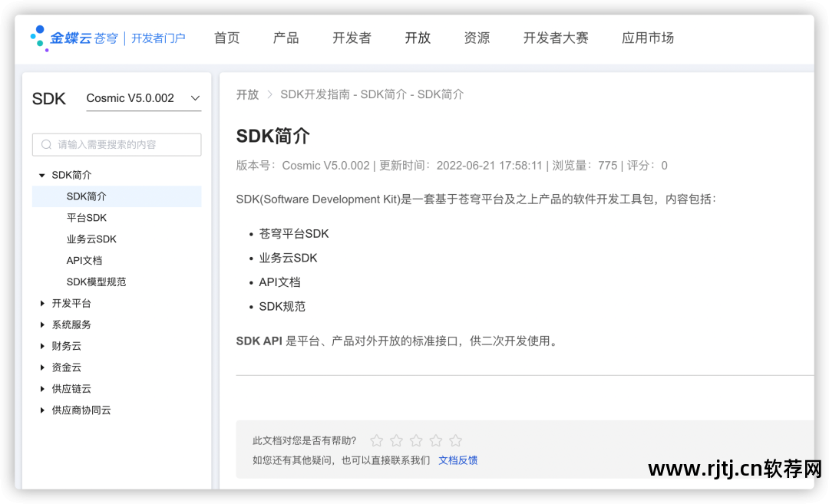Screen dimensions: 829x504
Task: Rate the document four stars
Action: (x=436, y=440)
